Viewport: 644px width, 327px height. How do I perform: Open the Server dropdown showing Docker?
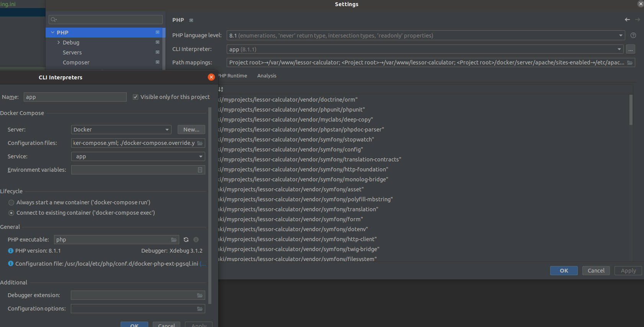(x=121, y=130)
